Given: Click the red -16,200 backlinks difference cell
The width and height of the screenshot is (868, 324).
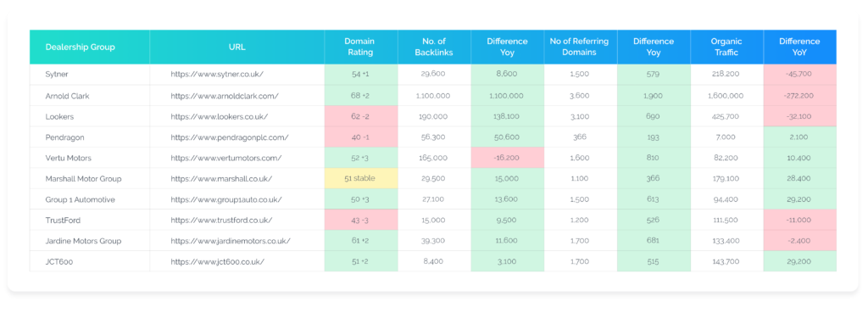Looking at the screenshot, I should (508, 158).
